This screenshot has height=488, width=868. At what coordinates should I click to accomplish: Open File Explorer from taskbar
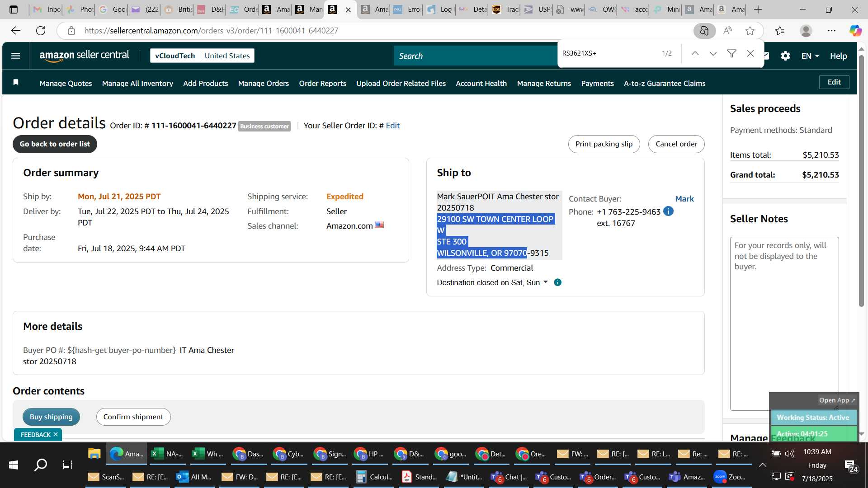[x=94, y=454]
